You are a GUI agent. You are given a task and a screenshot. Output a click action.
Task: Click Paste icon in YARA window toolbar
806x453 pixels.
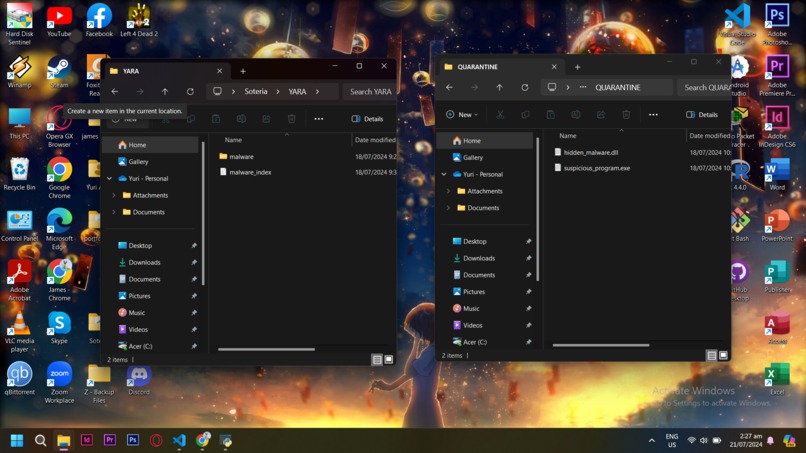[216, 119]
